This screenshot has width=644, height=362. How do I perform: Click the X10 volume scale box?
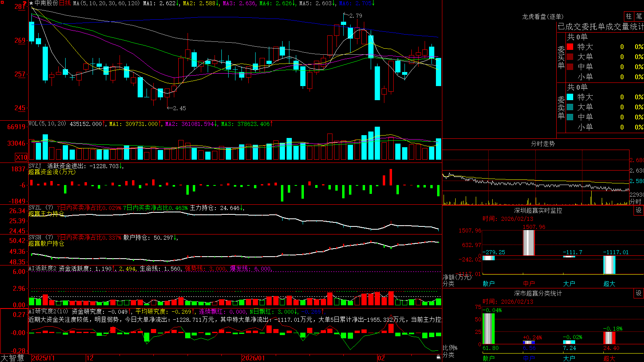(21, 157)
